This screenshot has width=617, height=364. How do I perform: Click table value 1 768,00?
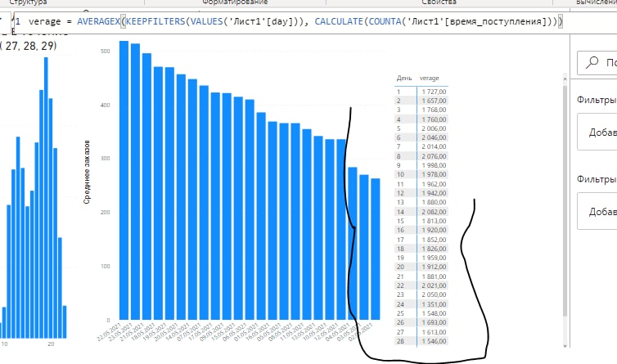coord(434,110)
